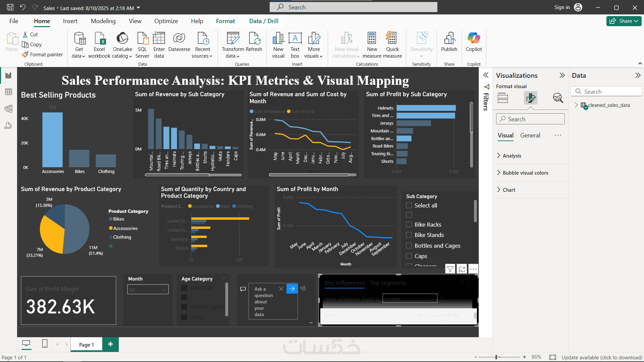The width and height of the screenshot is (644, 362).
Task: Open the Modeling ribbon tab
Action: (x=103, y=21)
